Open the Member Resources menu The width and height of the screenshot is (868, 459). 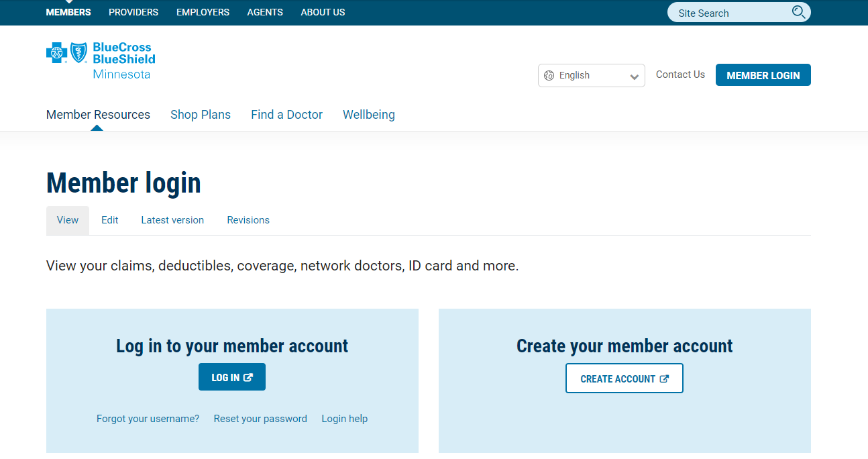(98, 115)
